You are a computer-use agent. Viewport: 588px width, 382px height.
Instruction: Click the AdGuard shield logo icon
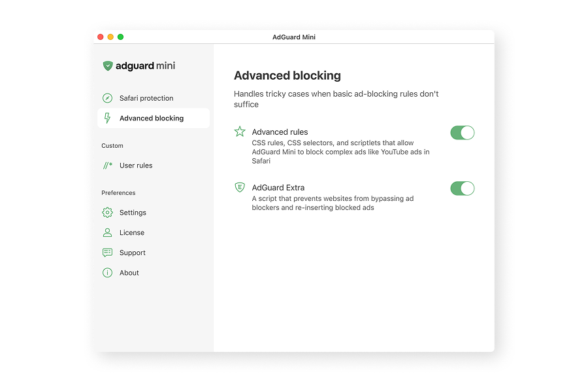pos(108,65)
